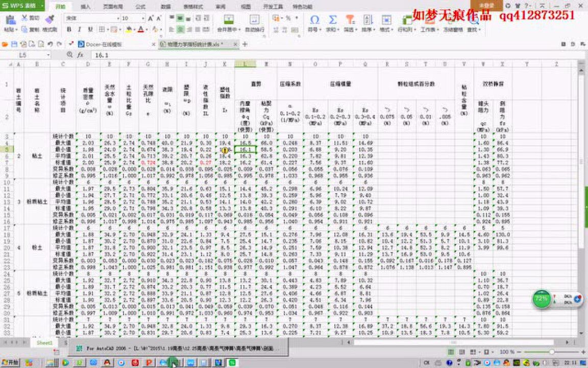The width and height of the screenshot is (588, 368).
Task: Click the redo arrow icon
Action: [59, 44]
